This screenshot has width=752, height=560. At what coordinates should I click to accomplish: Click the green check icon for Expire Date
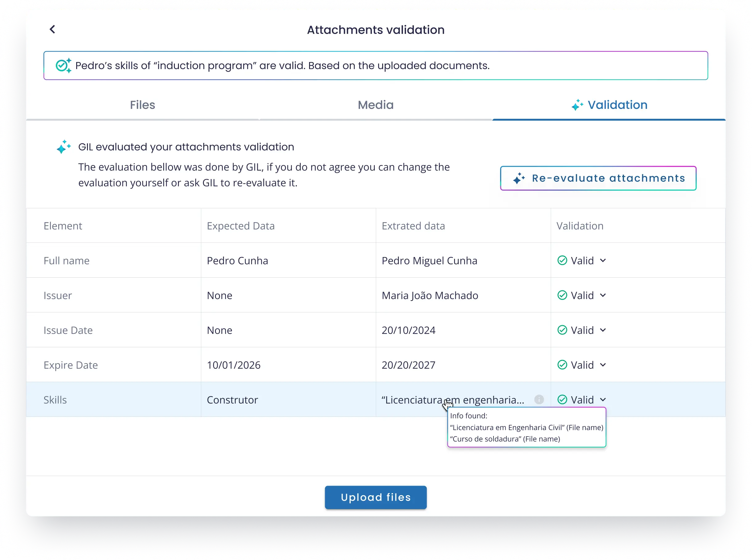pos(562,365)
